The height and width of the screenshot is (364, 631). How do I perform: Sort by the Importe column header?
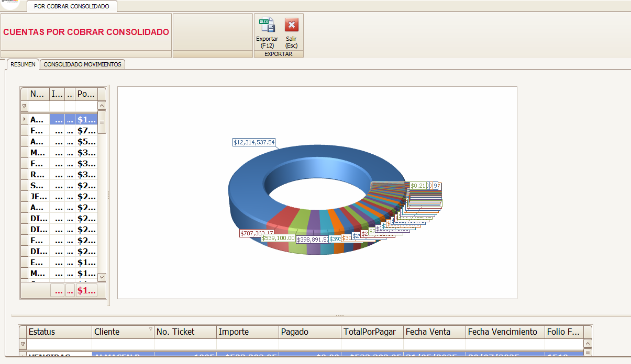(x=247, y=332)
